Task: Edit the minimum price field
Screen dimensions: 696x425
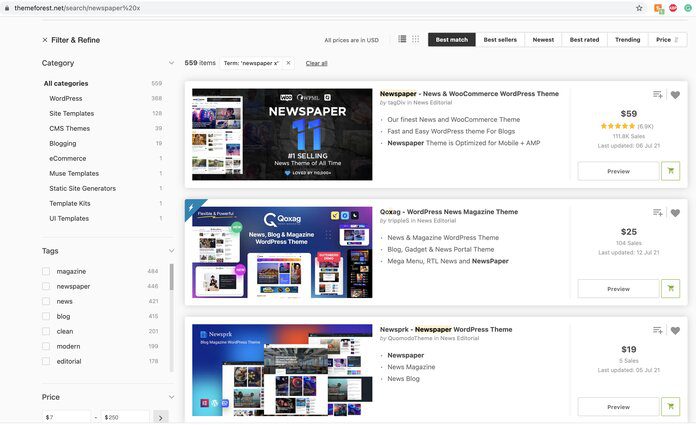Action: click(x=67, y=417)
